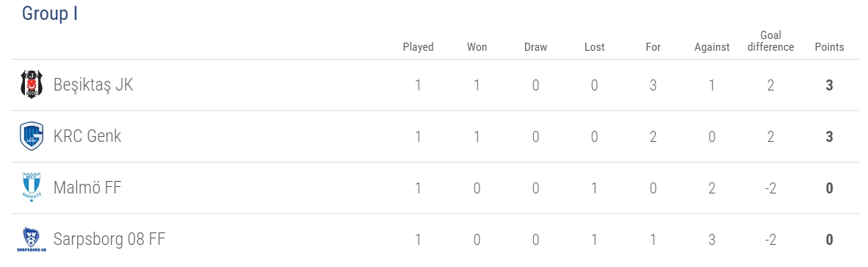Click the Won column header
Viewport: 868px width, 267px height.
(x=477, y=47)
